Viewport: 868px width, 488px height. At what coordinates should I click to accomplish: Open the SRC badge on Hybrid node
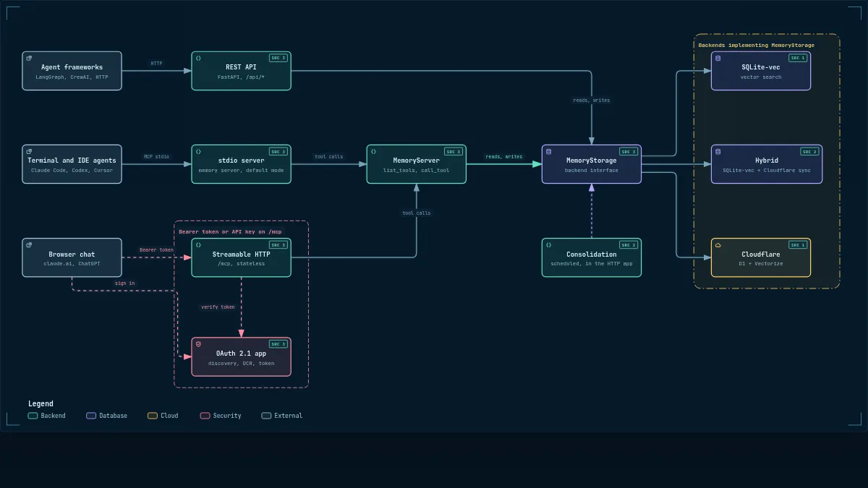809,151
